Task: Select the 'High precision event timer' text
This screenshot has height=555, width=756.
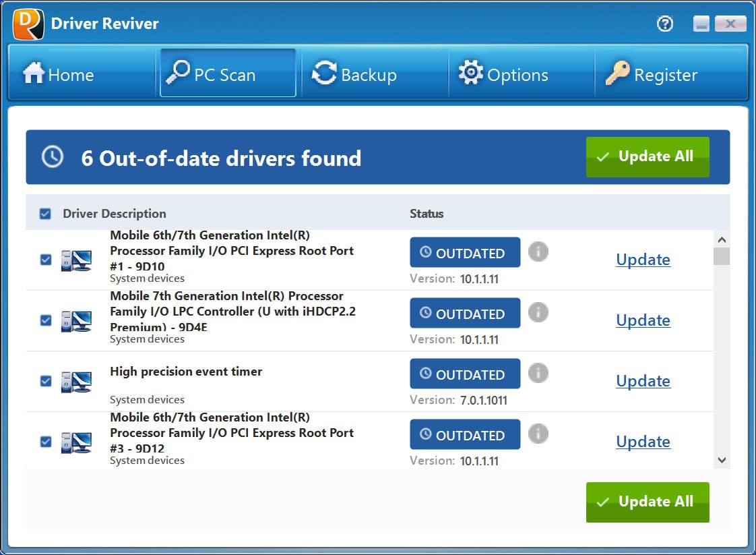Action: point(186,372)
